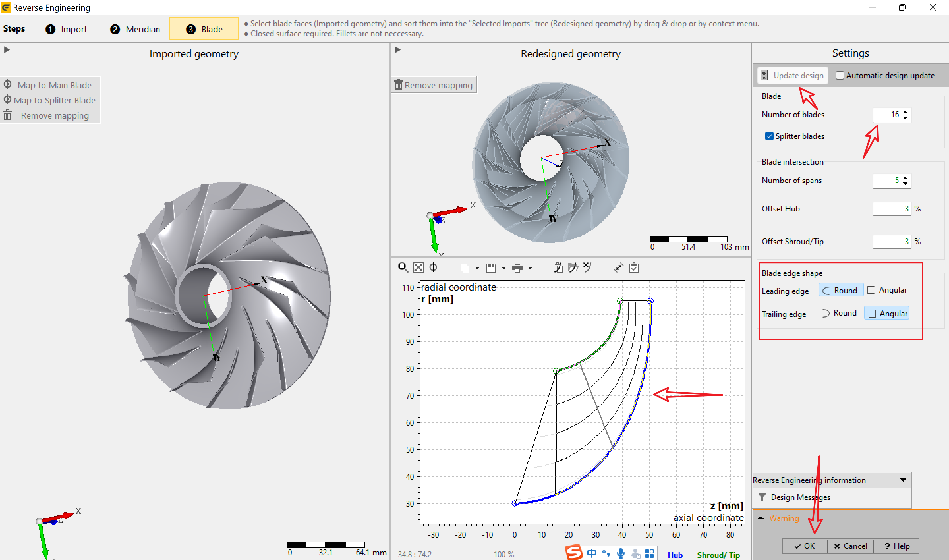The width and height of the screenshot is (949, 560).
Task: Click the measure distance icon
Action: (x=618, y=267)
